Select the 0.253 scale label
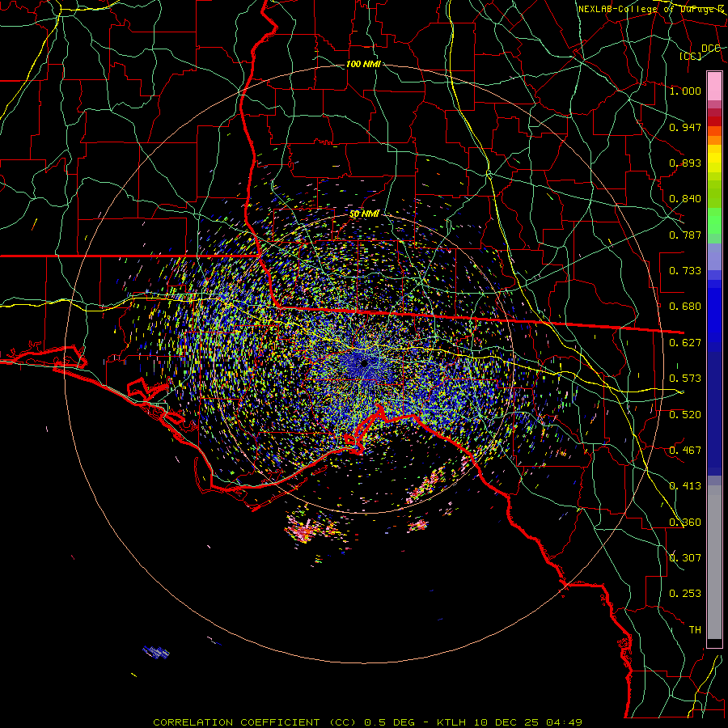The height and width of the screenshot is (728, 728). 685,594
